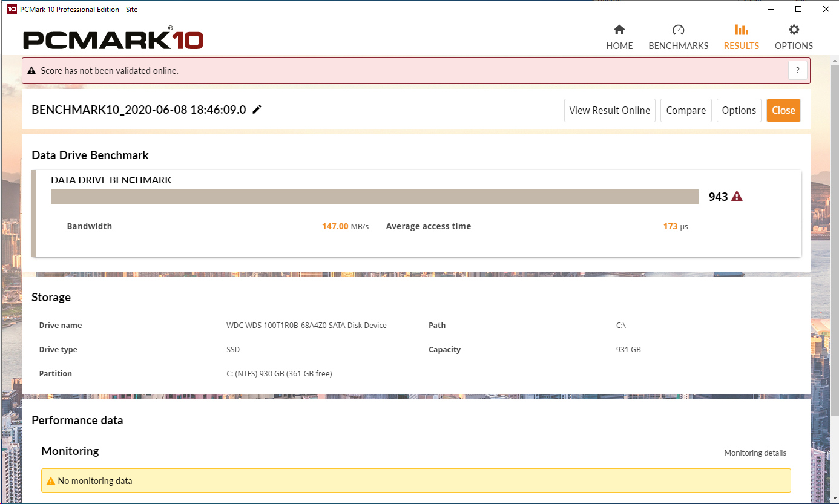
Task: Click the result name BENCHMARK10_2020-06-08 18:46:09.0
Action: [139, 110]
